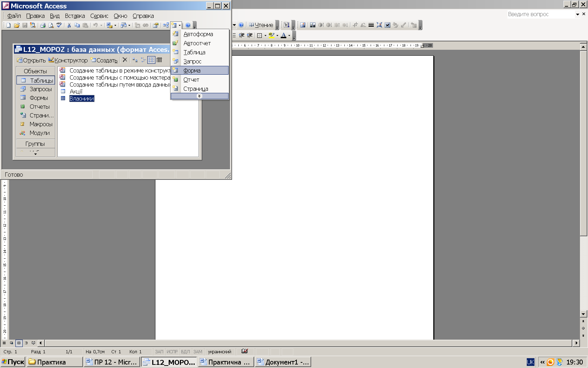The width and height of the screenshot is (588, 368).
Task: Click Compress Pictures icon in Word
Action: (379, 25)
